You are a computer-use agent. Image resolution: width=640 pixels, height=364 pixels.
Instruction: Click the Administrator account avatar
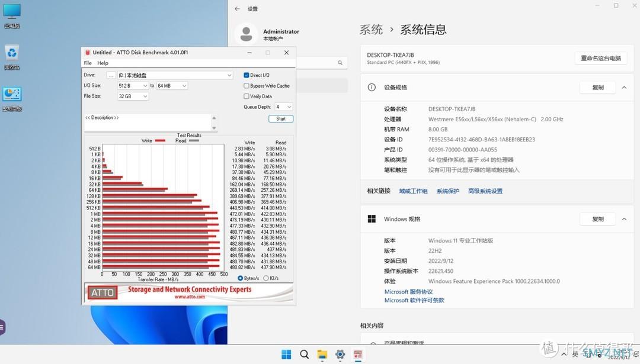pyautogui.click(x=246, y=34)
